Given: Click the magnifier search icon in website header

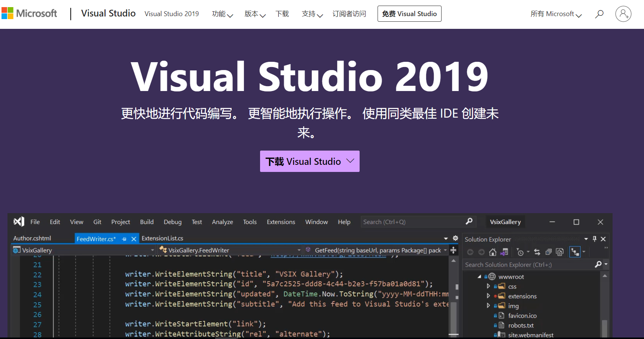Looking at the screenshot, I should click(599, 14).
